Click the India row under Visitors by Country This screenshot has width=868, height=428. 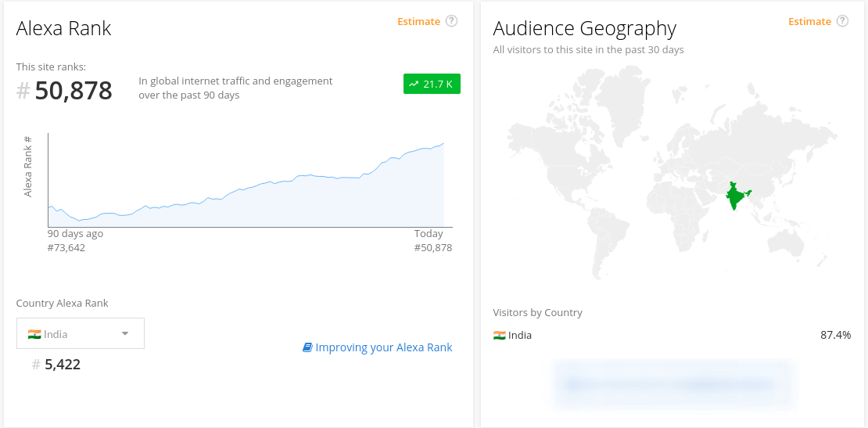tap(672, 335)
